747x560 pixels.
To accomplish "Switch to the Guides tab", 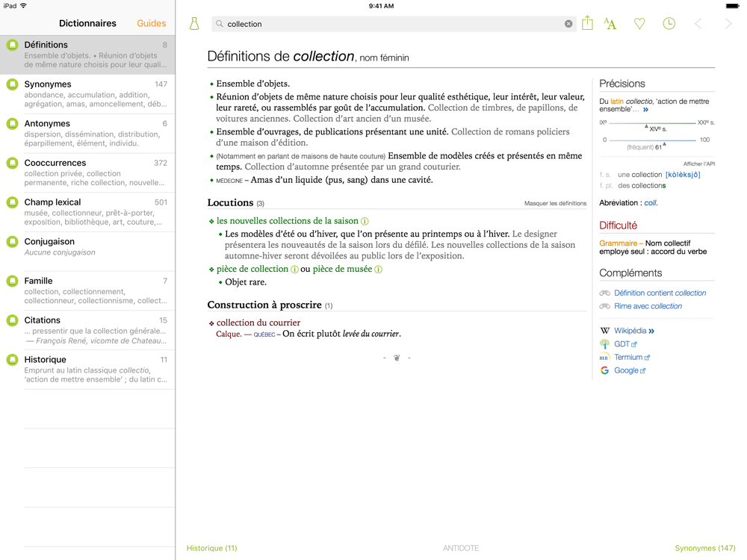I will click(x=152, y=23).
